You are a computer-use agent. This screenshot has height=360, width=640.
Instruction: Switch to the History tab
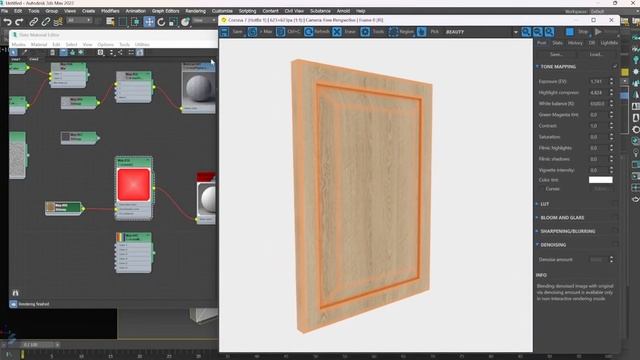click(x=575, y=43)
